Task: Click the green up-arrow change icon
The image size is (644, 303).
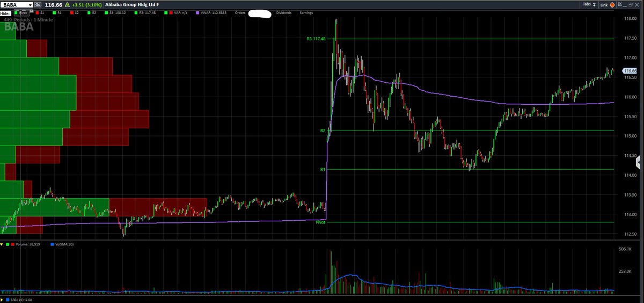Action: 67,5
